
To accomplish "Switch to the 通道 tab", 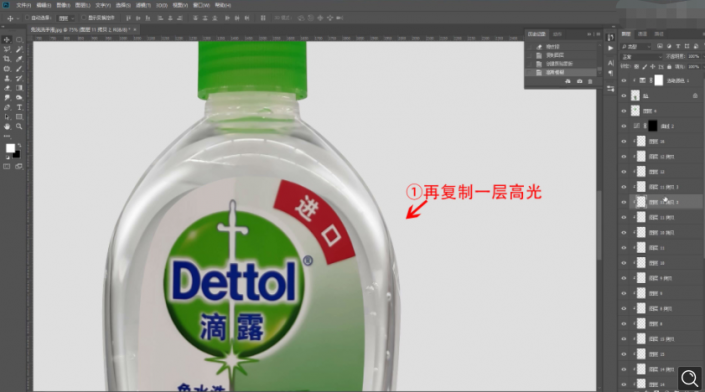I will point(643,34).
